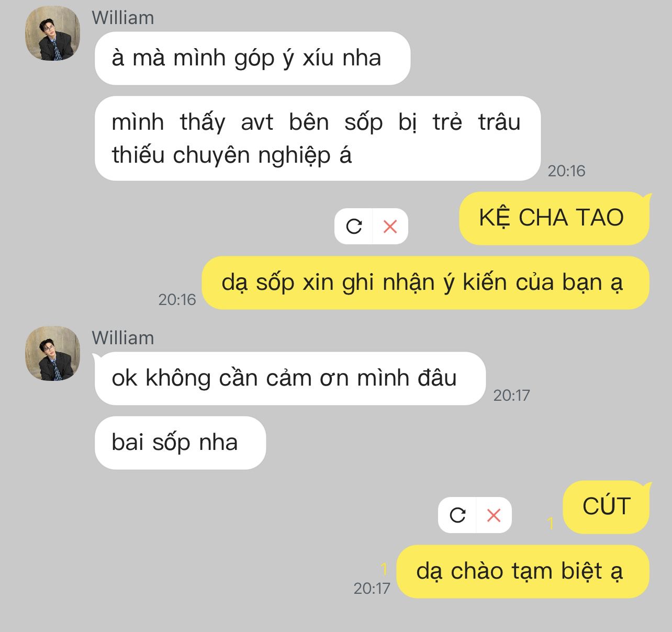Click the 20:16 timestamp beside 'dạ sốp xin'

177,300
